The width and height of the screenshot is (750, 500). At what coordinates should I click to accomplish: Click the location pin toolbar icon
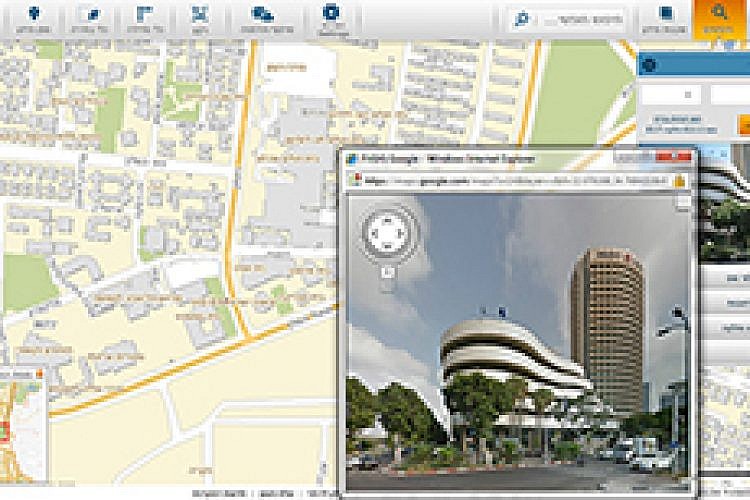click(x=33, y=14)
